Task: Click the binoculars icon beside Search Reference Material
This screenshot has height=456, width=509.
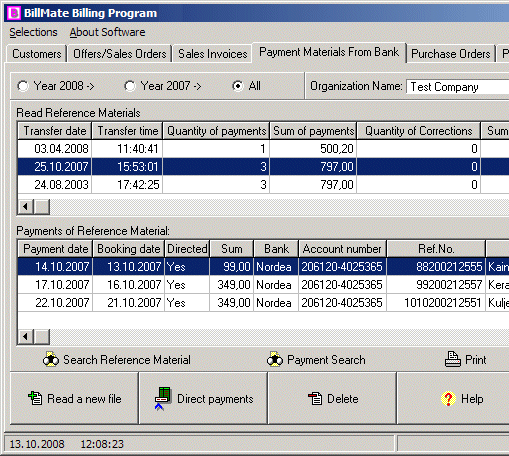Action: [x=51, y=359]
